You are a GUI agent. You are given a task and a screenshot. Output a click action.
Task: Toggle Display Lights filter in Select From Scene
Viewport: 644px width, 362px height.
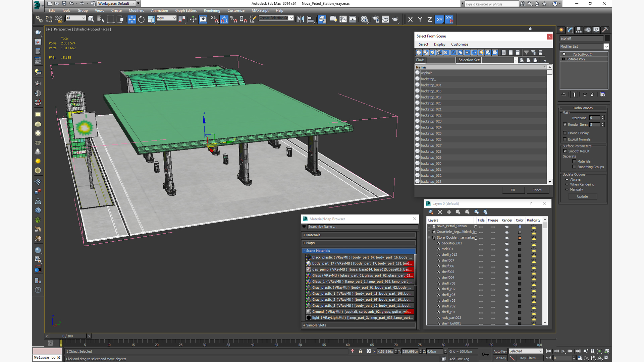[432, 53]
